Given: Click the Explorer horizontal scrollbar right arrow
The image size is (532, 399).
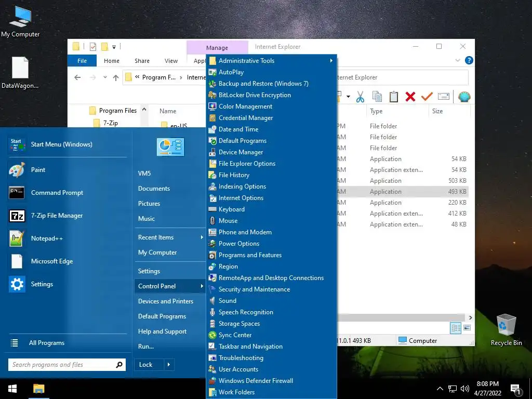Looking at the screenshot, I should click(x=470, y=317).
